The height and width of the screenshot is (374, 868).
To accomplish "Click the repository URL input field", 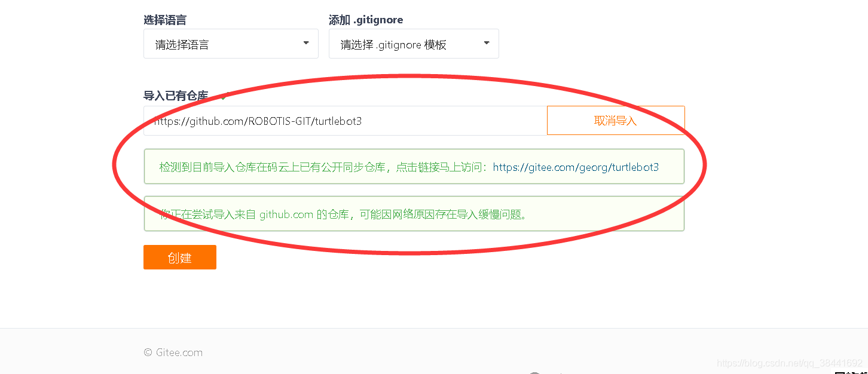I will point(346,121).
